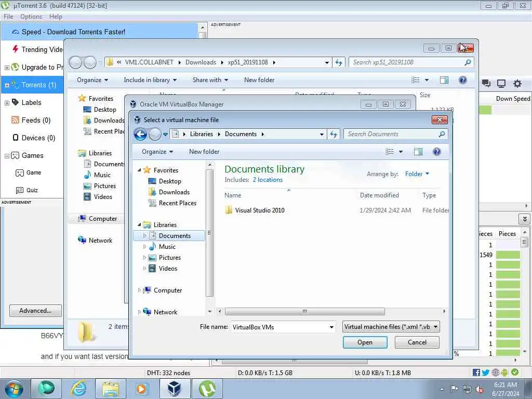
Task: Click the uTorrent taskbar icon
Action: (x=207, y=389)
